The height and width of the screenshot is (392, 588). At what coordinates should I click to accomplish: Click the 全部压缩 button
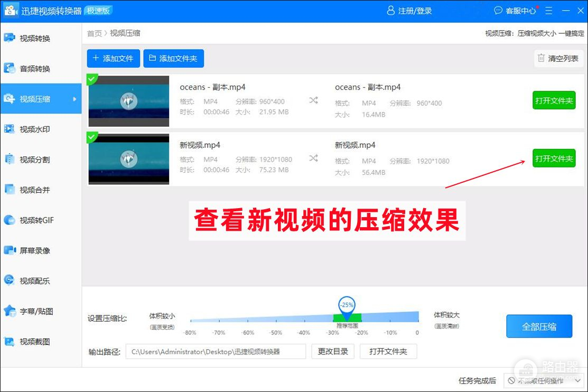tap(539, 326)
